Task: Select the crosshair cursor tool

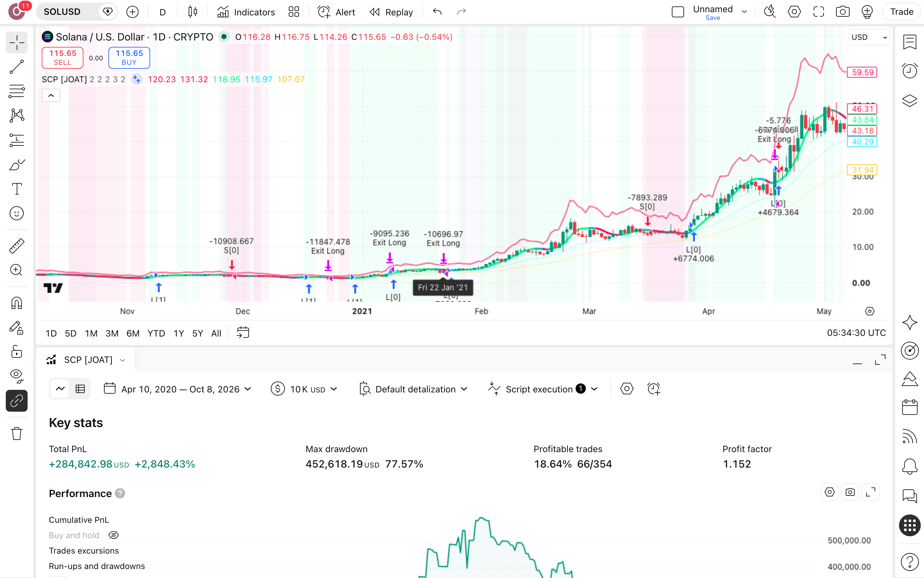Action: pyautogui.click(x=17, y=42)
